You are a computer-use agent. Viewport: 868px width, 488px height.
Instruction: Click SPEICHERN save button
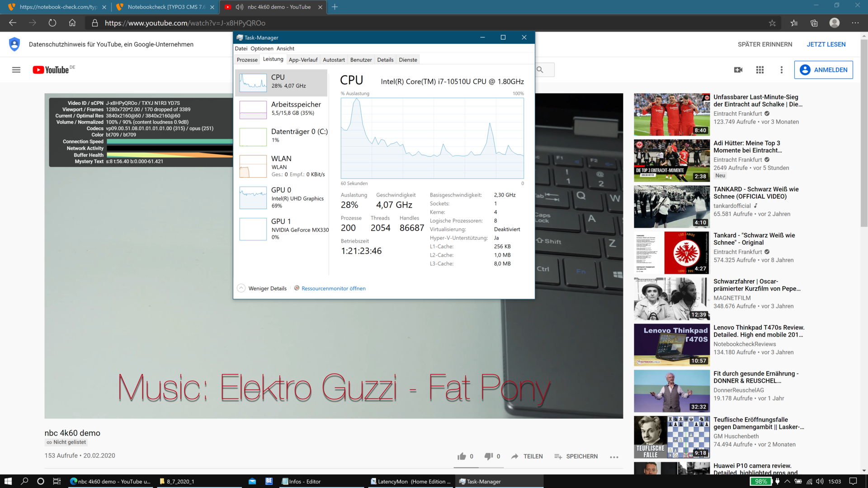576,456
